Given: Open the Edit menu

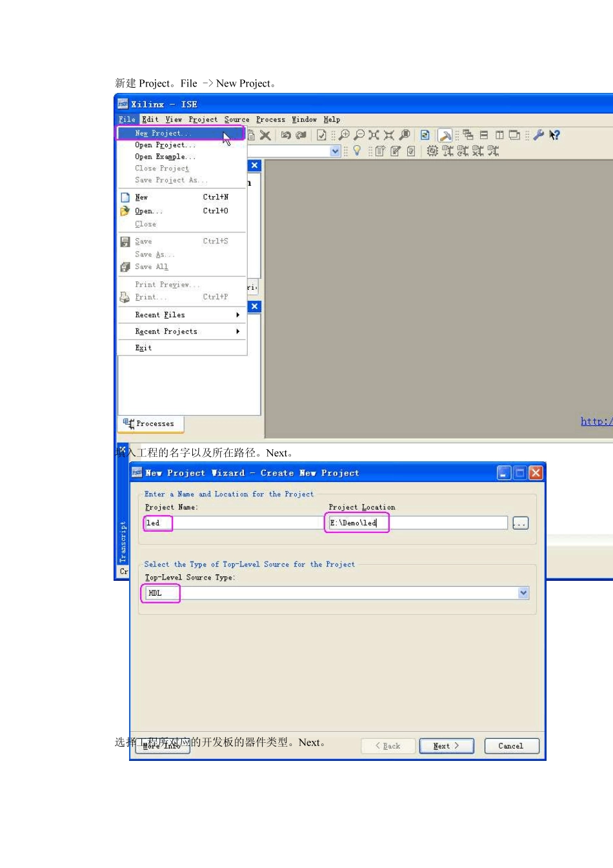Looking at the screenshot, I should (x=150, y=119).
